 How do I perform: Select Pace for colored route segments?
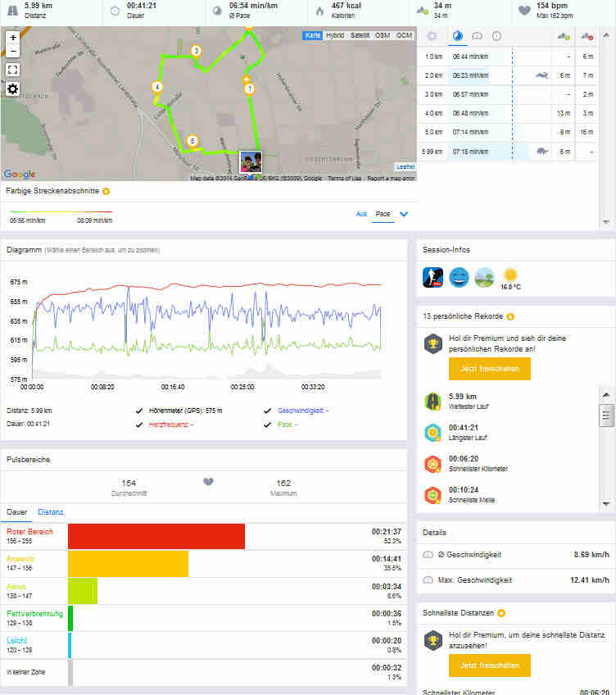click(x=382, y=214)
